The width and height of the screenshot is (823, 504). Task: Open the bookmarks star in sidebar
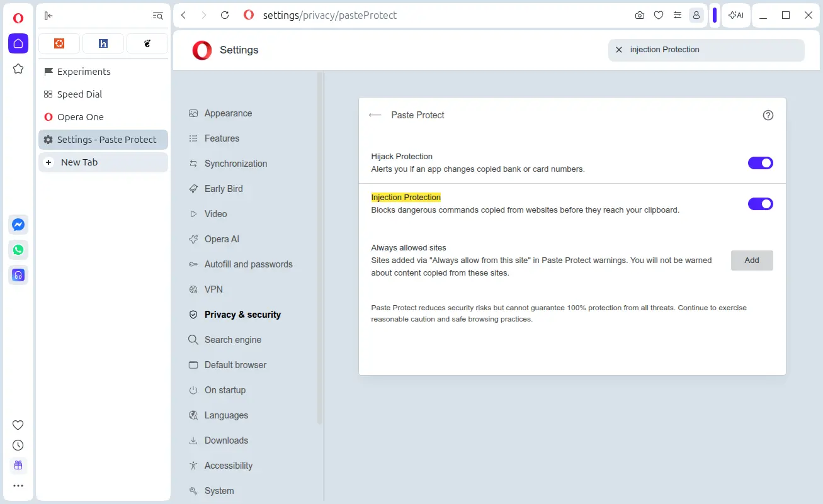pyautogui.click(x=18, y=69)
